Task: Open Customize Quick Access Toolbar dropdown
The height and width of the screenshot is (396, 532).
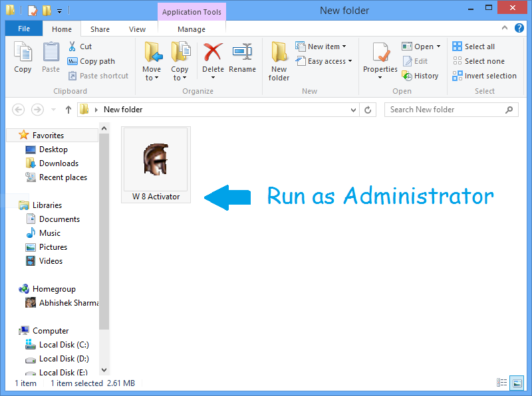Action: pos(59,11)
